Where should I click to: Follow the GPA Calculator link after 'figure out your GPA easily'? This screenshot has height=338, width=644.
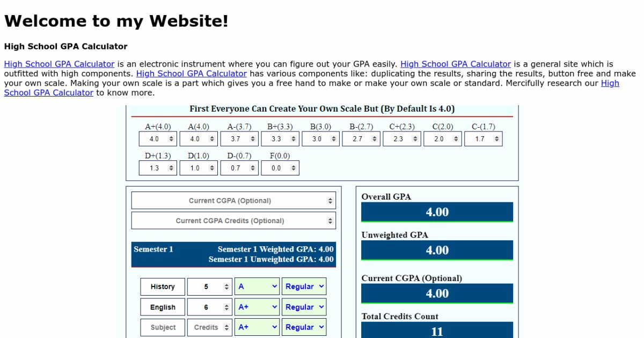coord(455,64)
